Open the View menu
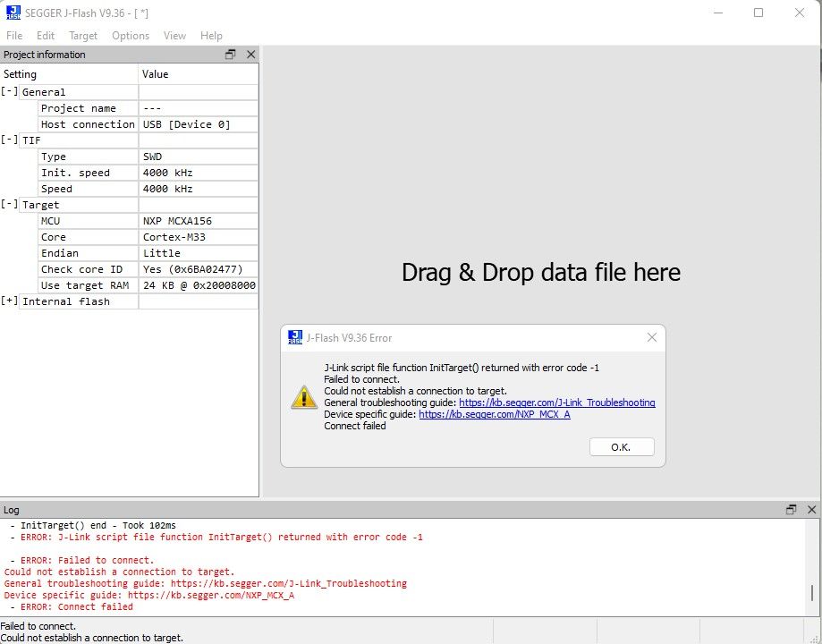Viewport: 822px width, 644px height. [x=174, y=36]
